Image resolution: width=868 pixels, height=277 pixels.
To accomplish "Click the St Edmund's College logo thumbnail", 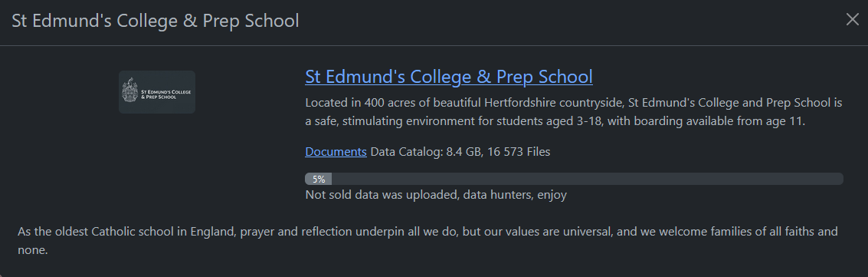I will (157, 92).
